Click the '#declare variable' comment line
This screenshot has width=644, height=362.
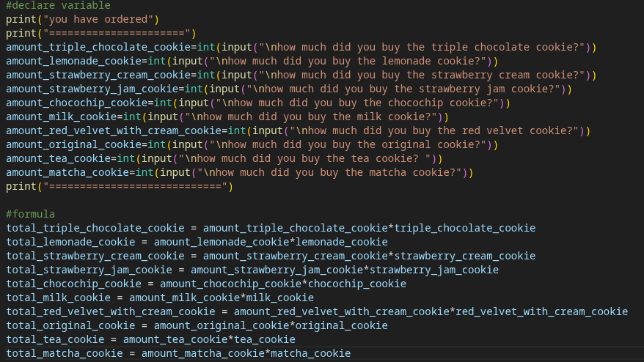point(58,5)
